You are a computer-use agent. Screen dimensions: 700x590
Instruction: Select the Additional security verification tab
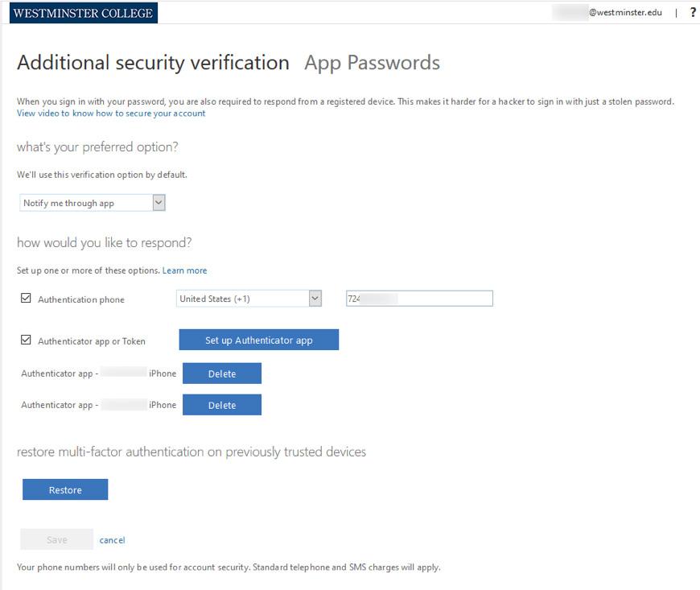[x=153, y=63]
